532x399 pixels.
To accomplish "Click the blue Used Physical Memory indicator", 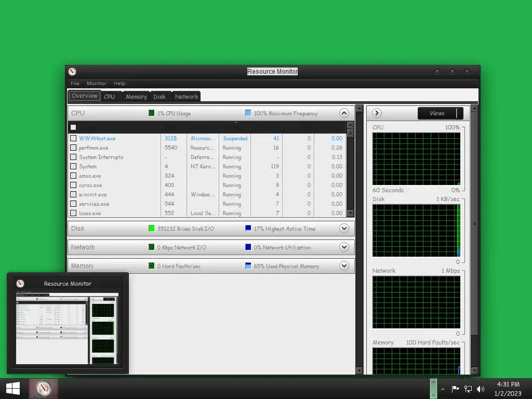I will click(248, 265).
